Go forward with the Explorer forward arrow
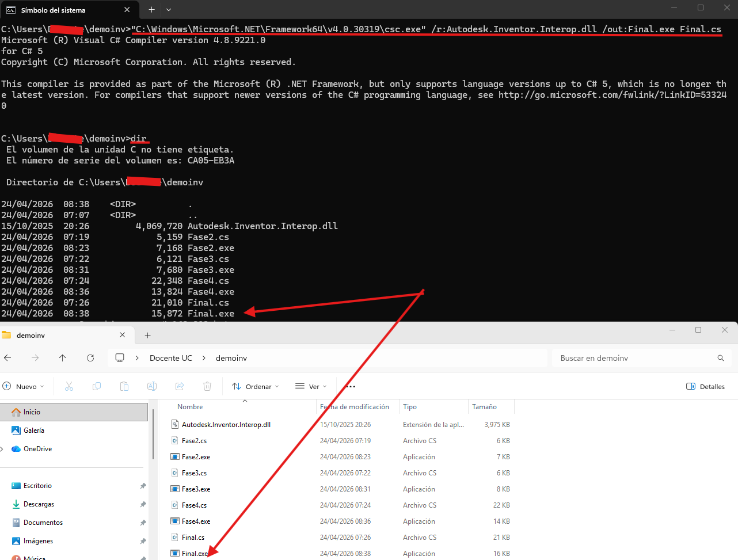The image size is (738, 560). (x=35, y=358)
